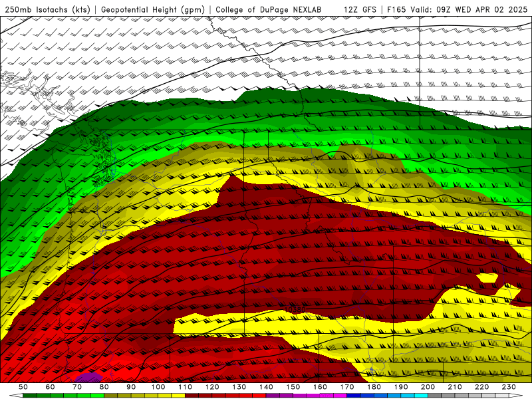Click the "50" value on the legend

coord(23,387)
